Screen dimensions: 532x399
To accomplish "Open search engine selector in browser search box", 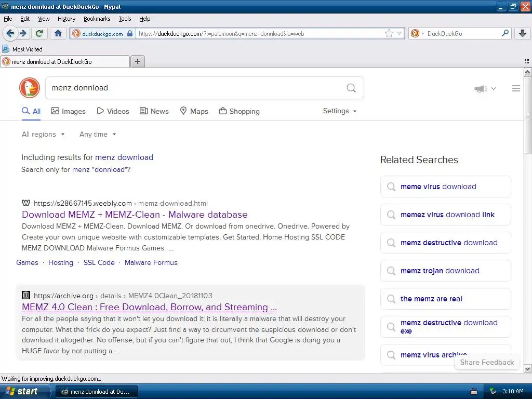I will [417, 33].
